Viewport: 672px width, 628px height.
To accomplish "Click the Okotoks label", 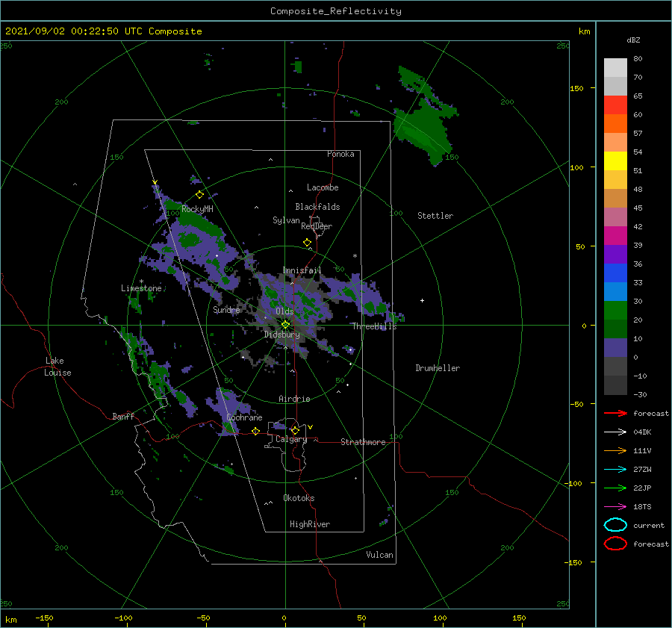I will click(x=299, y=498).
